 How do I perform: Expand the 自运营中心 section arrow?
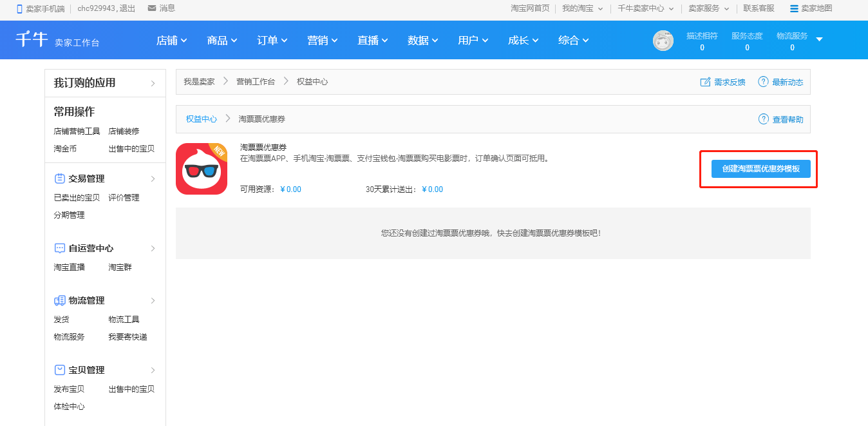(x=153, y=248)
